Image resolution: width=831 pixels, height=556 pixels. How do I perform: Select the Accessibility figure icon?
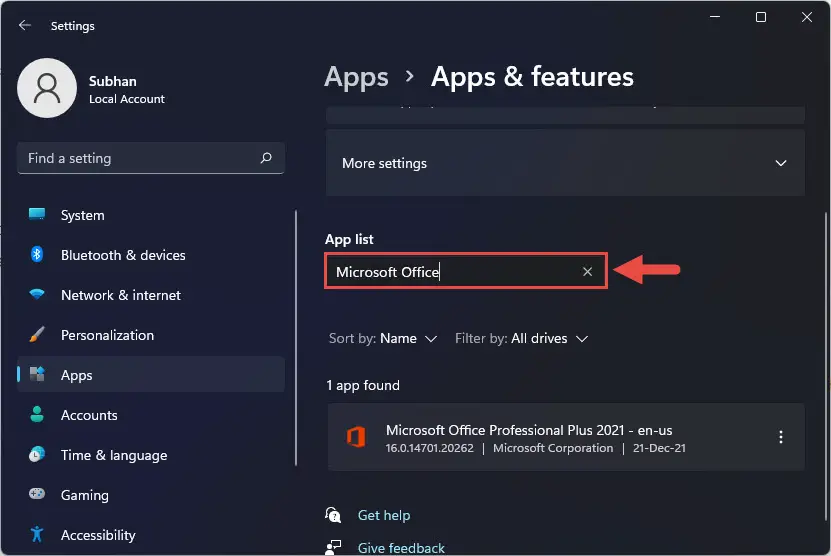37,534
